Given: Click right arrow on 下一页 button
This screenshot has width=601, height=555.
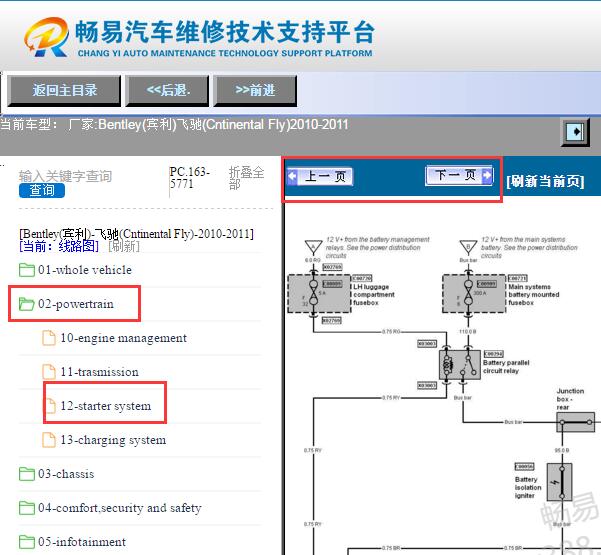Looking at the screenshot, I should pyautogui.click(x=487, y=176).
